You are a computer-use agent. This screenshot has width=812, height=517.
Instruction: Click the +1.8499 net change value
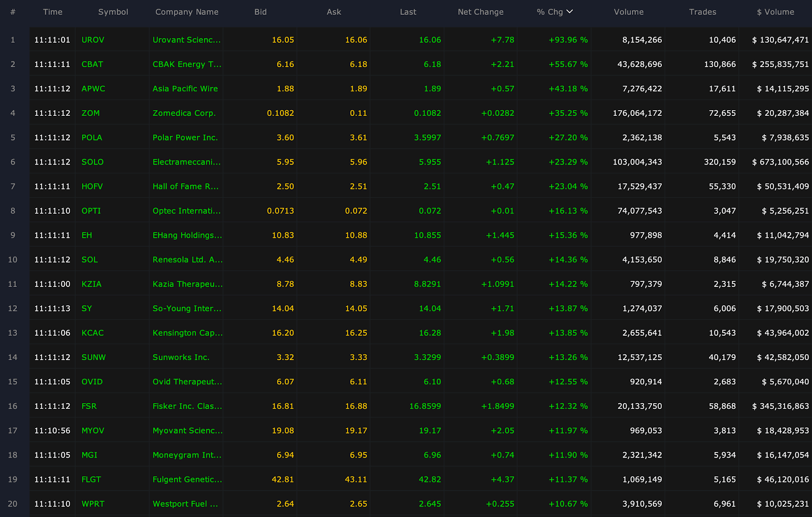click(498, 406)
